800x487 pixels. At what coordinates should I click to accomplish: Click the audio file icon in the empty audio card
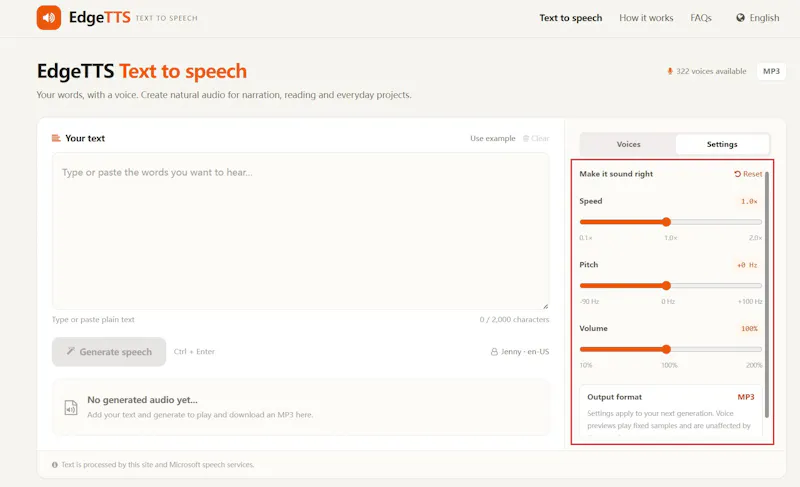click(x=71, y=407)
